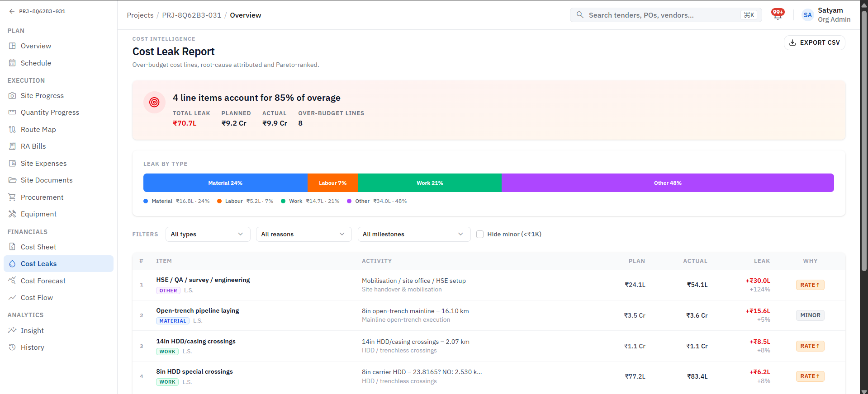
Task: Click Projects breadcrumb link
Action: point(140,15)
